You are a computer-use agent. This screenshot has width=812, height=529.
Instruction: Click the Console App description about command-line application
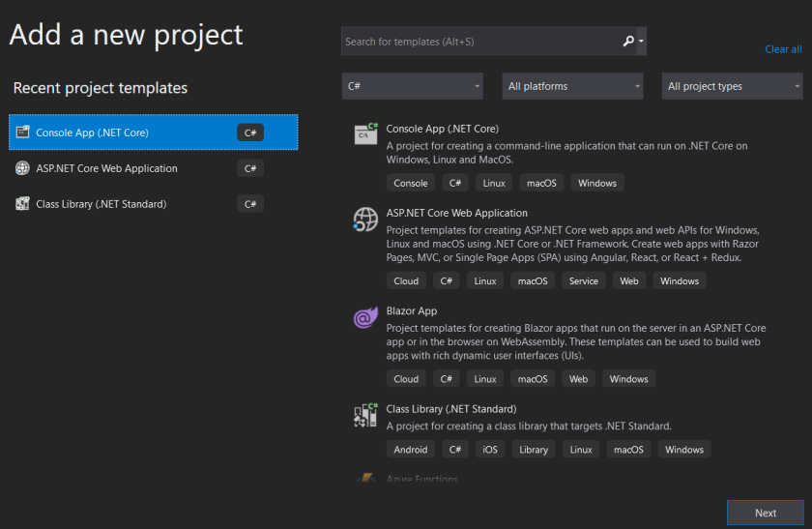click(567, 153)
